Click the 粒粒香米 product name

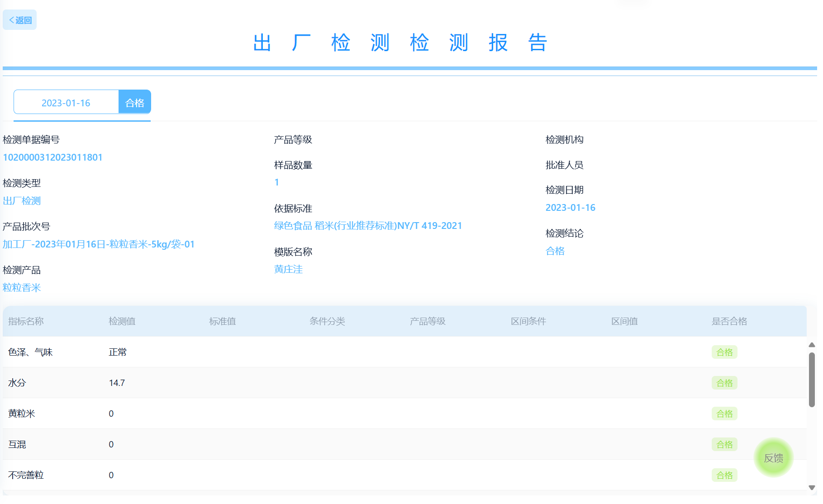coord(22,288)
